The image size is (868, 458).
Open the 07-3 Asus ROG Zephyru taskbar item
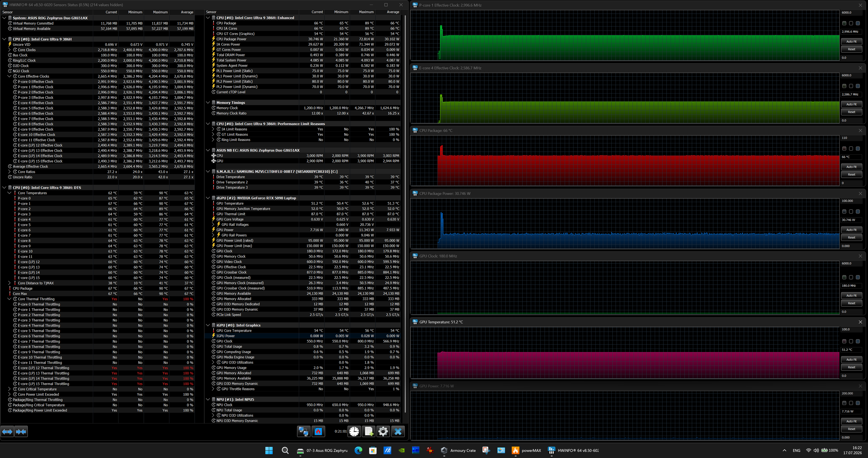pyautogui.click(x=322, y=450)
